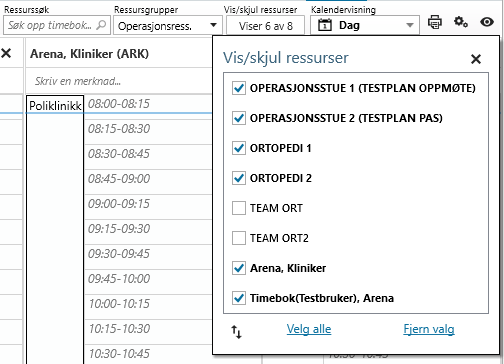Viewport: 504px width, 364px height.
Task: Uncheck the Arena, Kliniker checkbox
Action: point(239,268)
